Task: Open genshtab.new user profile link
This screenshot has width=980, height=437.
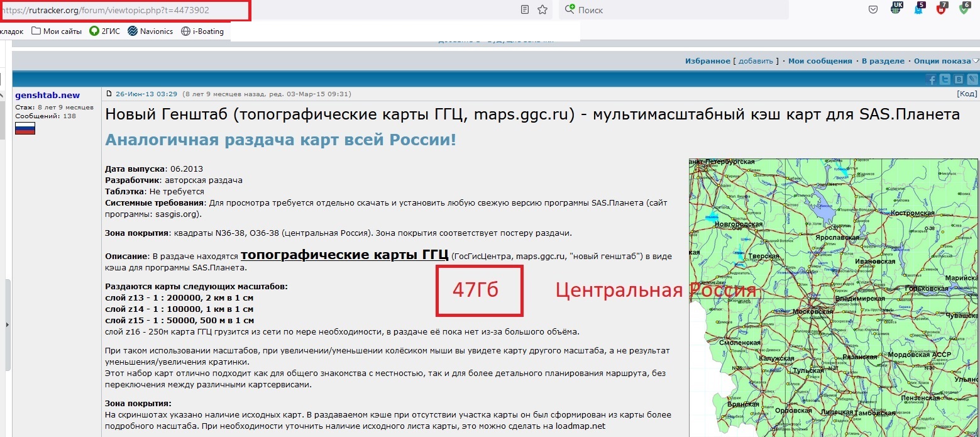Action: tap(47, 95)
